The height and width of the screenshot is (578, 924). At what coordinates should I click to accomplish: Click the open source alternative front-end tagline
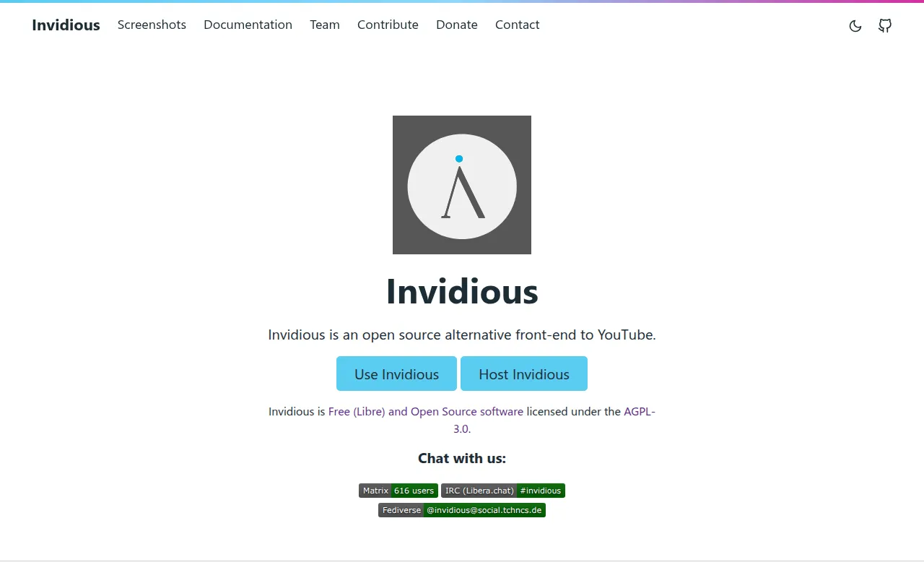tap(462, 335)
